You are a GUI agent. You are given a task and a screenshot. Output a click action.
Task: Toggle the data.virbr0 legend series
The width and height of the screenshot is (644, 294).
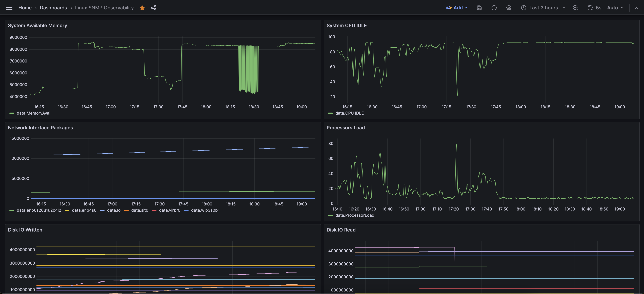(170, 210)
